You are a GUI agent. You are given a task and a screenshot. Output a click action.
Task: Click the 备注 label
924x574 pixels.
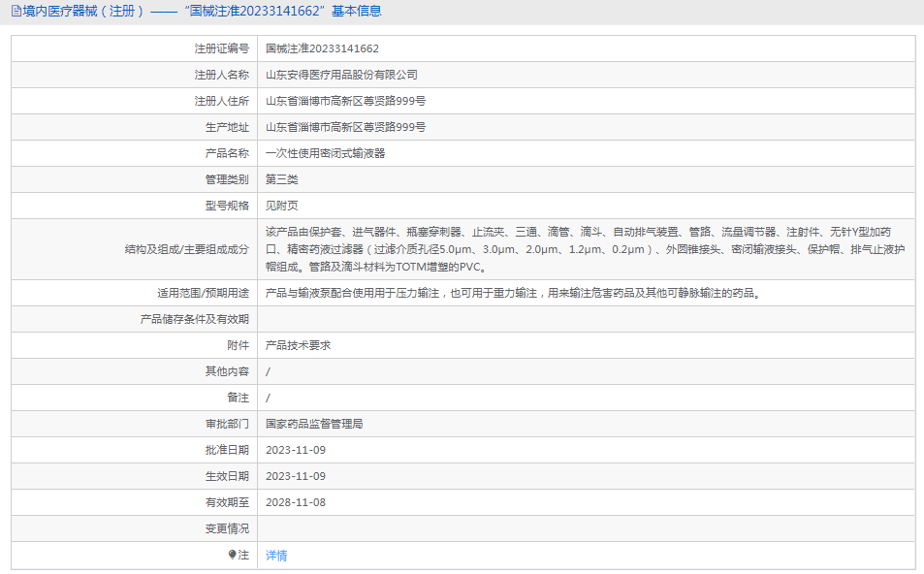[x=239, y=398]
